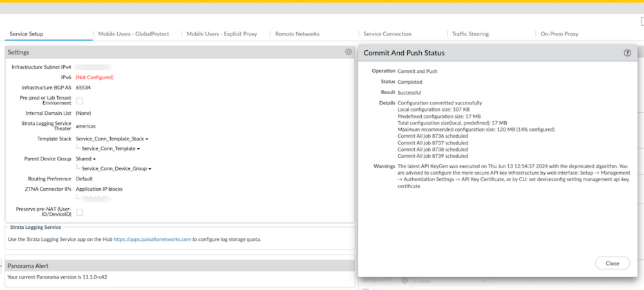The width and height of the screenshot is (644, 290).
Task: Toggle Pre-prod or Lab Tenant Environment checkbox
Action: coord(80,101)
